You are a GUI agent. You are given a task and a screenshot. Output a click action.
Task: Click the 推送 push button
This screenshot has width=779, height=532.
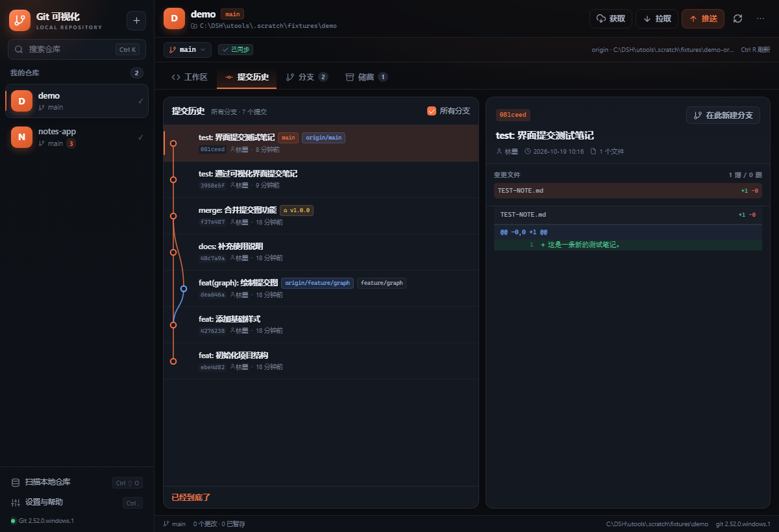click(703, 19)
